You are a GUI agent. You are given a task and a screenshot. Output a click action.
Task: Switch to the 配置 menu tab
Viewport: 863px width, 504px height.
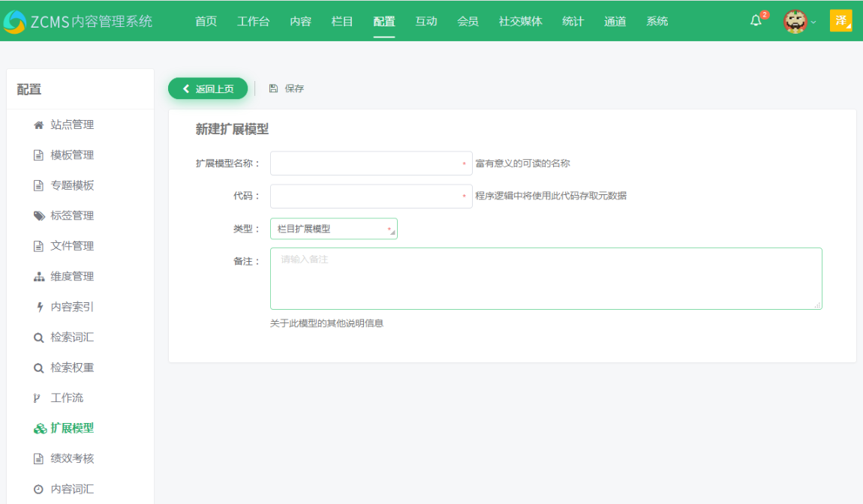pyautogui.click(x=383, y=21)
